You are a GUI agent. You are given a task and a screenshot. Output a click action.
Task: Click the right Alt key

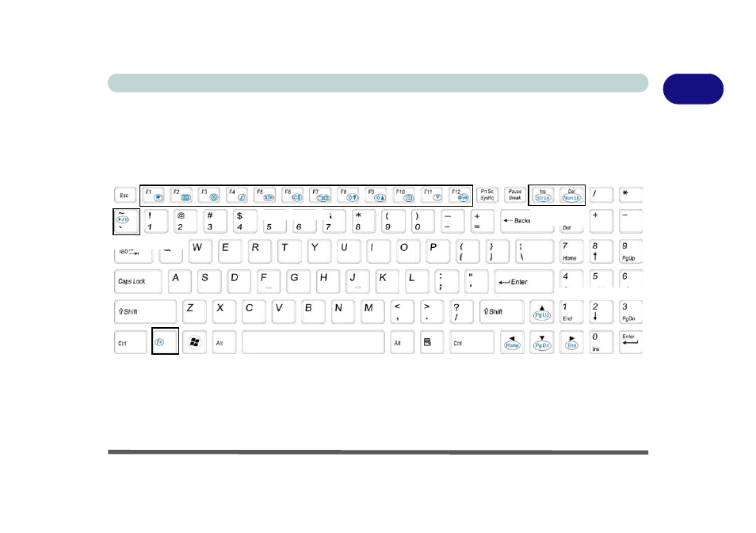click(x=402, y=342)
